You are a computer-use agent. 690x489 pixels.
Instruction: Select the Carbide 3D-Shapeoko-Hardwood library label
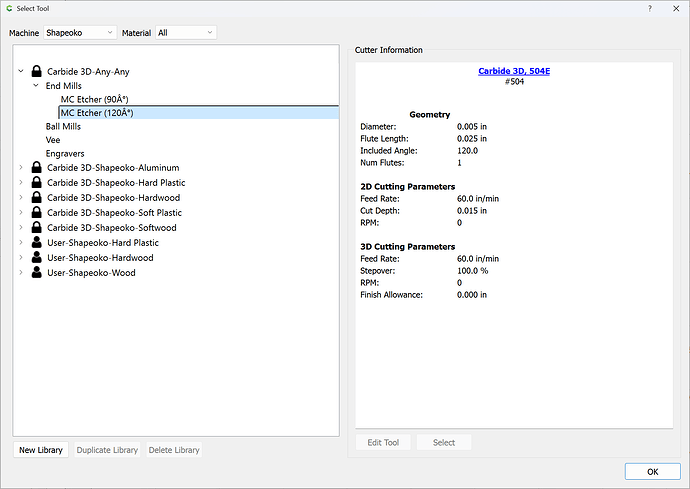point(114,198)
